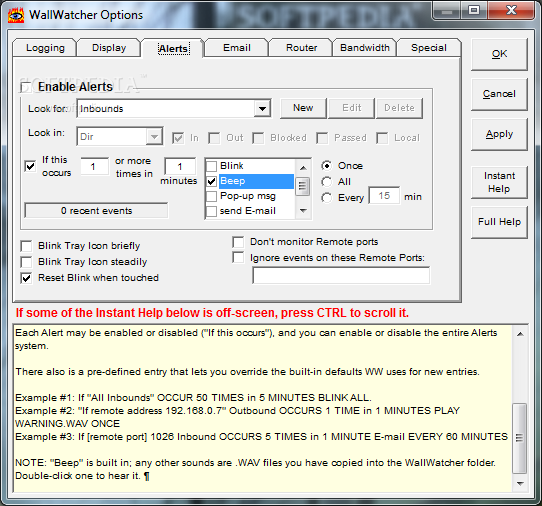The height and width of the screenshot is (506, 542).
Task: Check the send E-mail action
Action: [212, 211]
